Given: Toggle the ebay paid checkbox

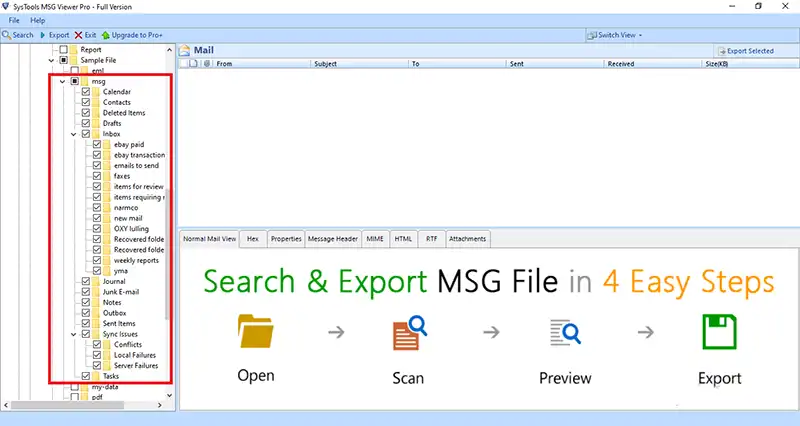Looking at the screenshot, I should pyautogui.click(x=97, y=144).
